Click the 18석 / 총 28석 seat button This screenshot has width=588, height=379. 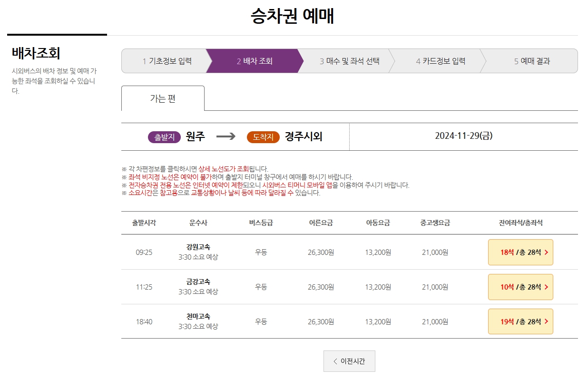tap(520, 253)
